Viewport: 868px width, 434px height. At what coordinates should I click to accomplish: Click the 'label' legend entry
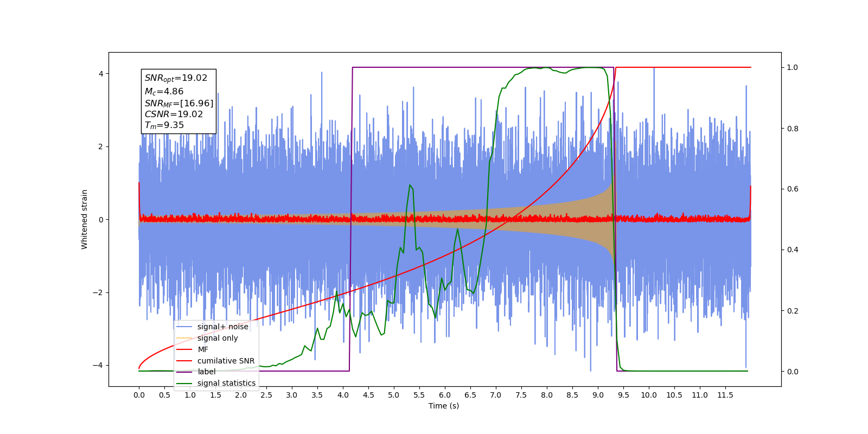(196, 372)
